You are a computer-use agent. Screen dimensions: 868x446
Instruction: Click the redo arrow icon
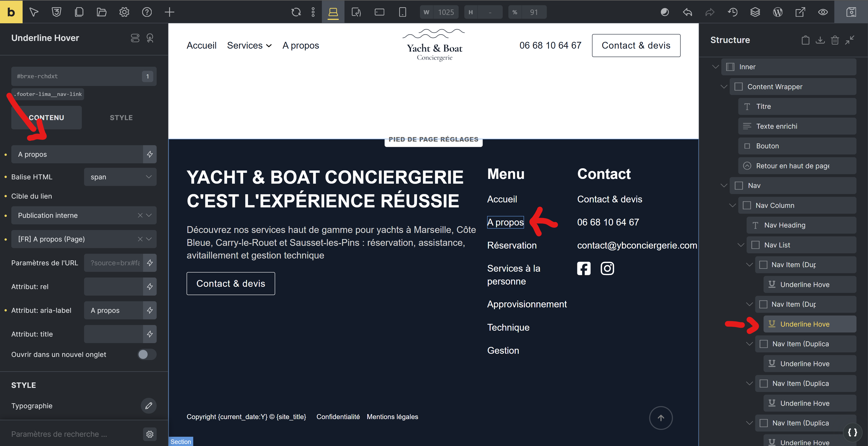(710, 12)
